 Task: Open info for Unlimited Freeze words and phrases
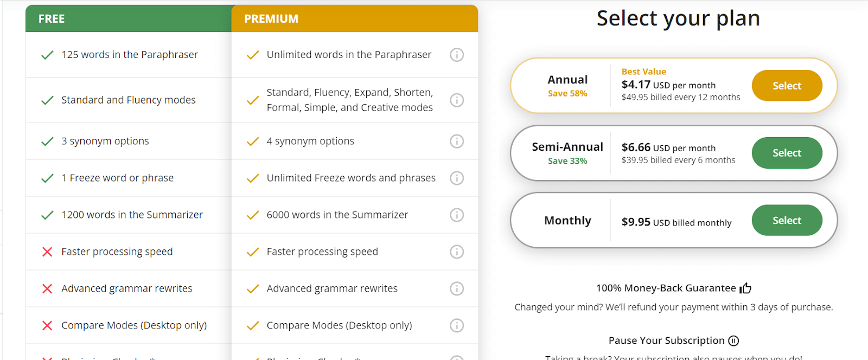(x=457, y=178)
